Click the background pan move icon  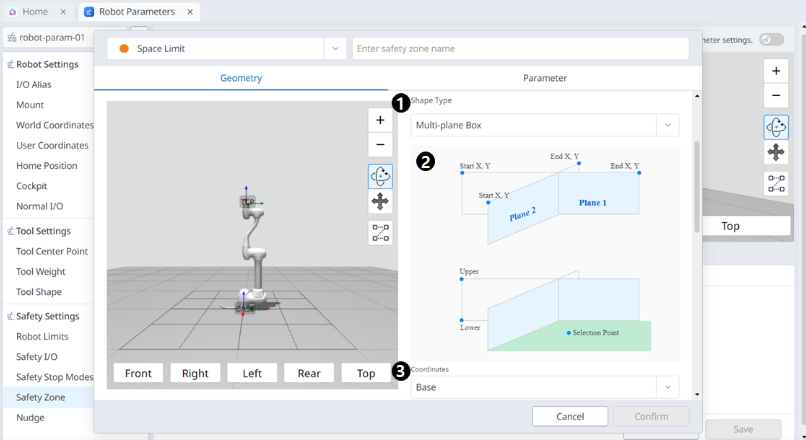click(776, 152)
